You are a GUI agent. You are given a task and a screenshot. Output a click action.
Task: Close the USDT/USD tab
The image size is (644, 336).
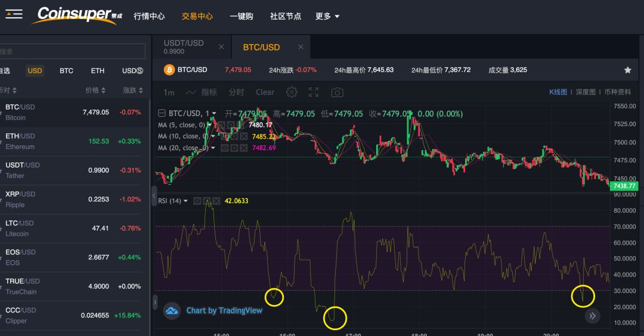point(221,47)
